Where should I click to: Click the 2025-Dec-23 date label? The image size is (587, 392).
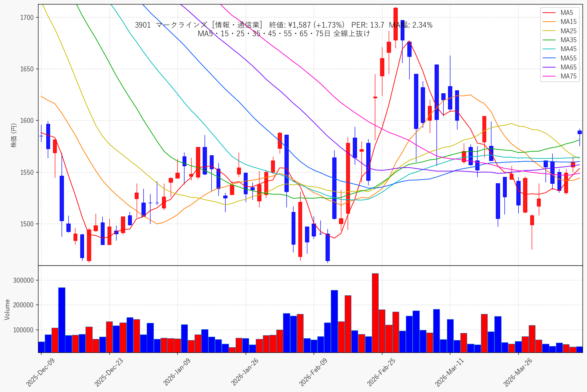point(108,372)
